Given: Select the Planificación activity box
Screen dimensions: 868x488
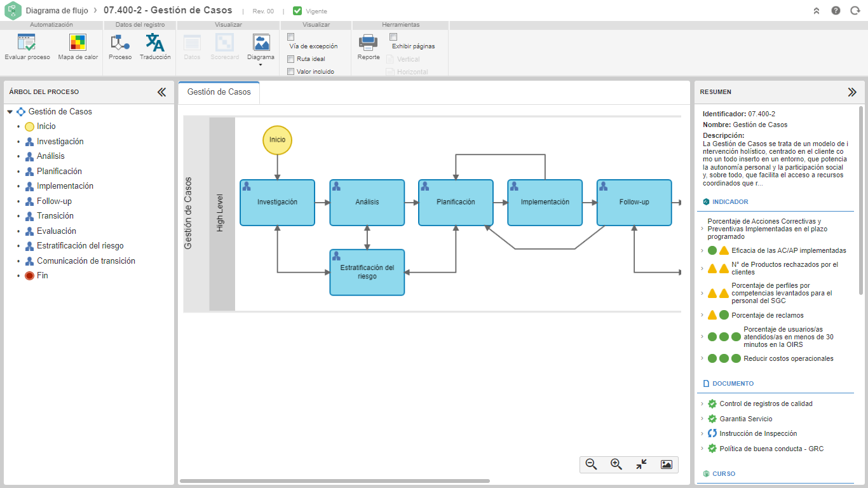Looking at the screenshot, I should click(456, 203).
